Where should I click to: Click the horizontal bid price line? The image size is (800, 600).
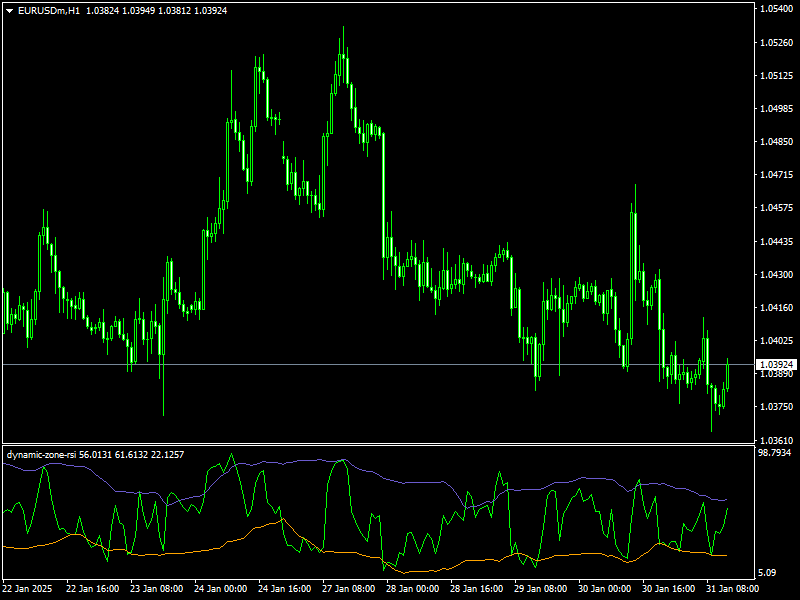click(400, 364)
